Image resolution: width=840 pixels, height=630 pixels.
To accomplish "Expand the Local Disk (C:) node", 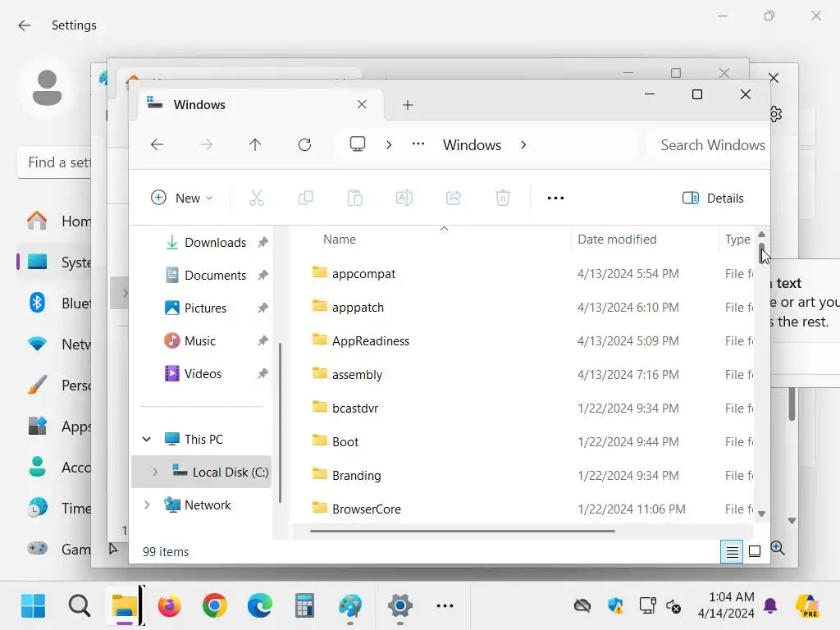I will (155, 472).
